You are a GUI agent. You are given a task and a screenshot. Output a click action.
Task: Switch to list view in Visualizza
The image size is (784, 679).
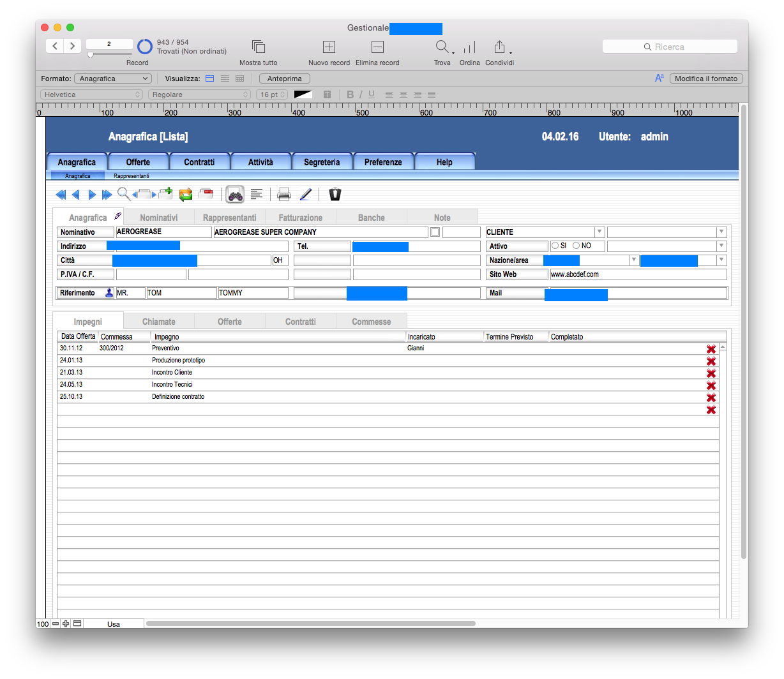coord(225,78)
